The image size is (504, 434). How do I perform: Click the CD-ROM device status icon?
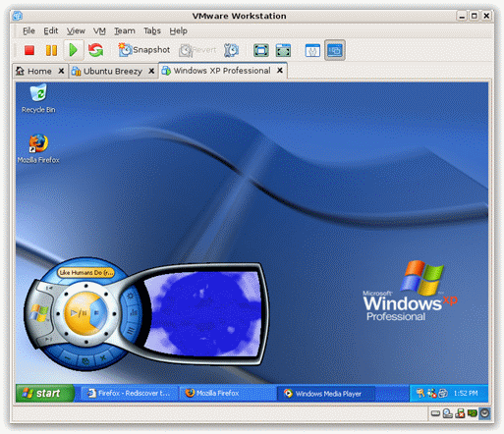click(448, 413)
